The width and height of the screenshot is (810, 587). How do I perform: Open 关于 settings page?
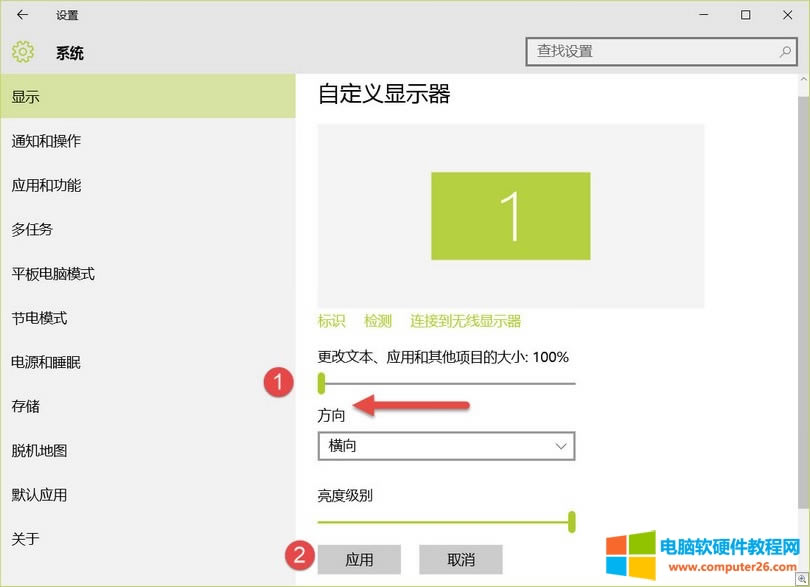click(x=148, y=539)
